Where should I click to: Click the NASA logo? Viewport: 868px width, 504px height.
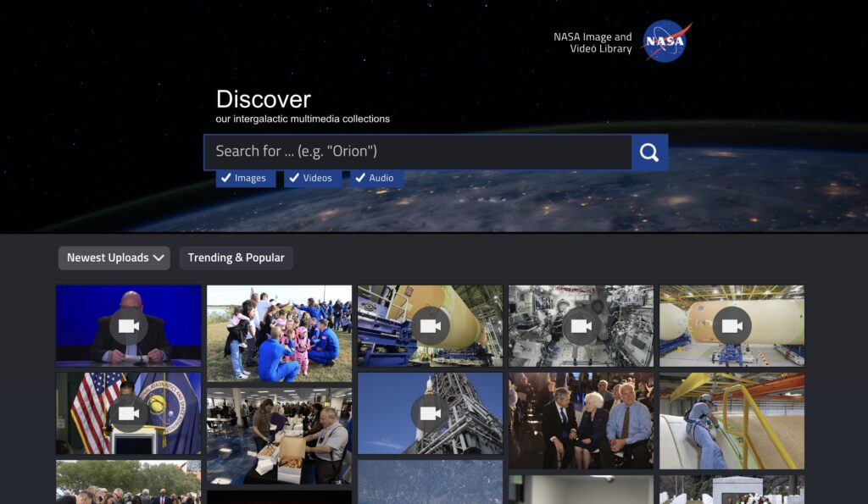coord(666,42)
